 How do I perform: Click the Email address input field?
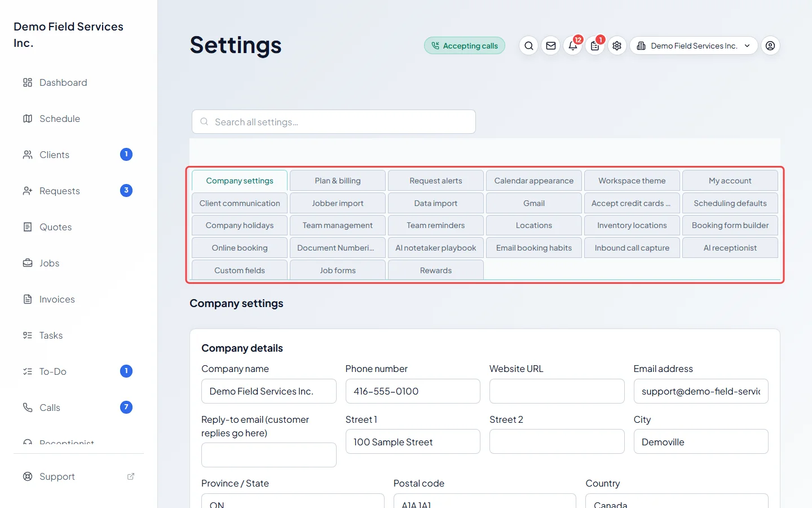click(701, 391)
